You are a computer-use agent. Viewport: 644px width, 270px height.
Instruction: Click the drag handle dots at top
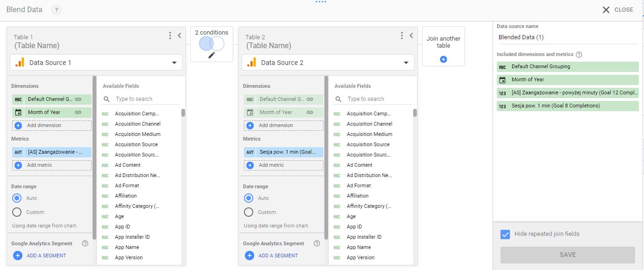[321, 2]
